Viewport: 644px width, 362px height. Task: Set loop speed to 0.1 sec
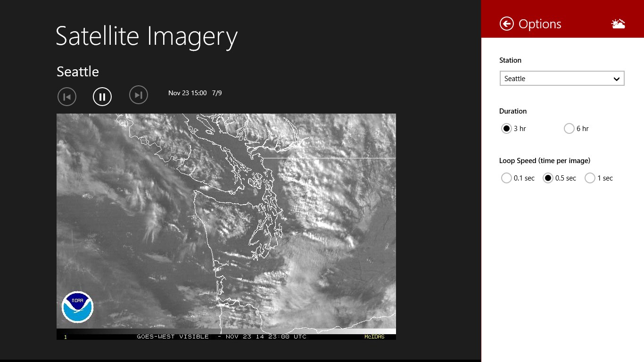[506, 178]
